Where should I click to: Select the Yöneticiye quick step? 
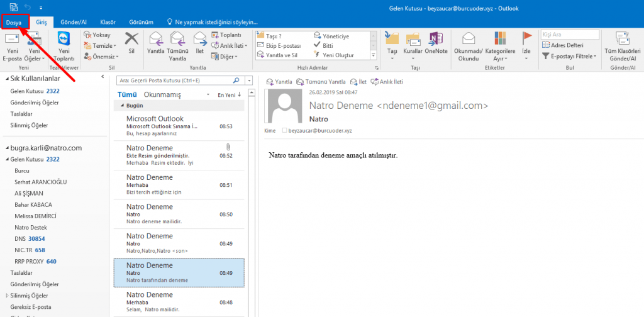(331, 36)
